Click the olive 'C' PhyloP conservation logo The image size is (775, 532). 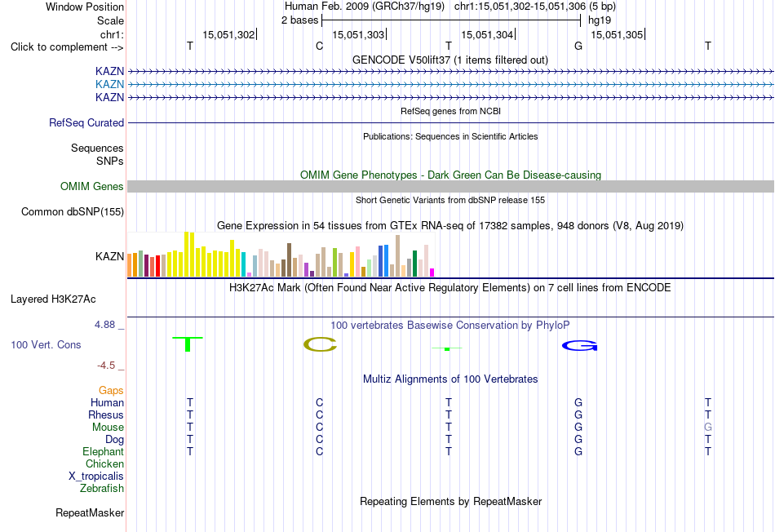tap(321, 344)
